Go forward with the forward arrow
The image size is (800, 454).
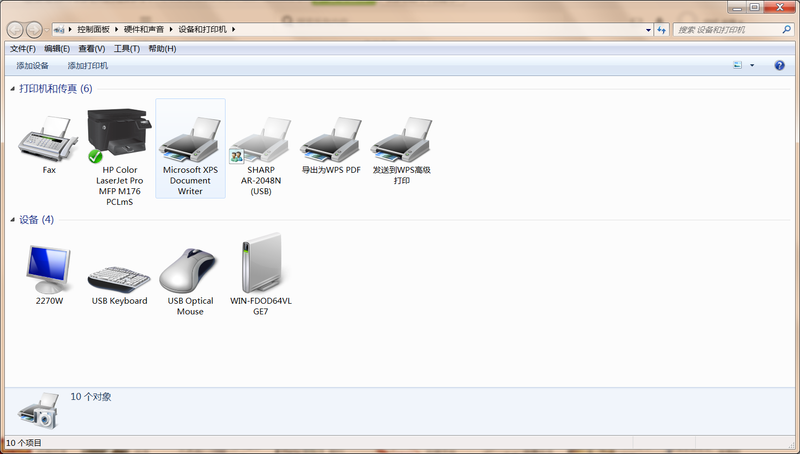(34, 30)
